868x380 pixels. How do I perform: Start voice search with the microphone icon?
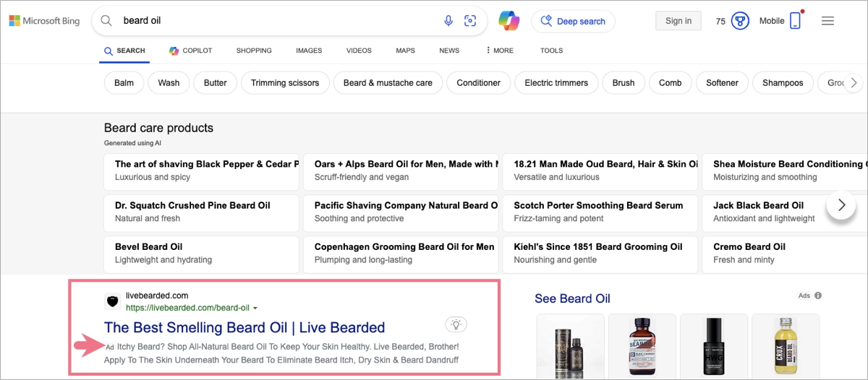[x=448, y=21]
